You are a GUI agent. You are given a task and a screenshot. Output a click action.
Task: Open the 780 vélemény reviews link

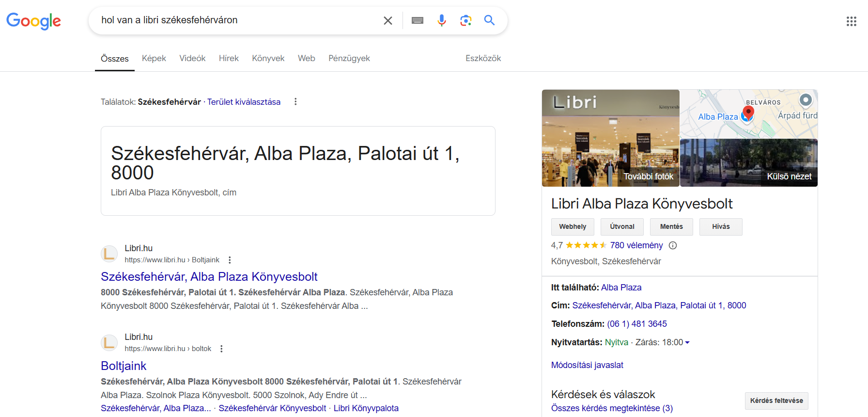(636, 245)
